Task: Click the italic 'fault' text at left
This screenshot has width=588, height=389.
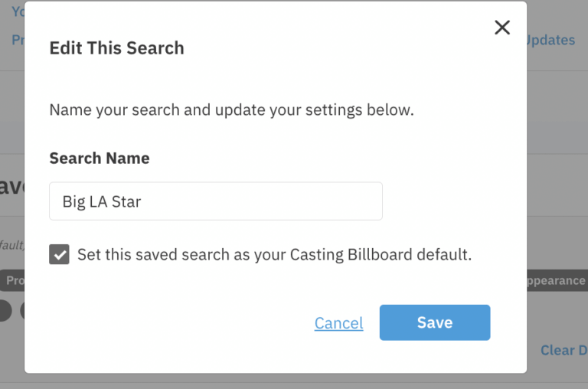Action: [12, 245]
